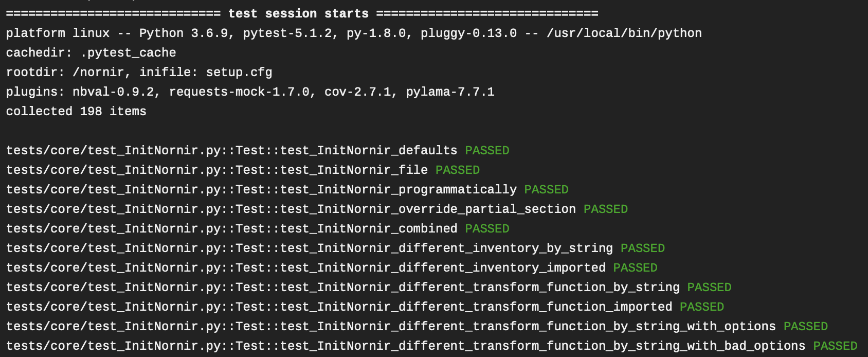Click PASSED next to test_InitNornir_different_inventory_by_string

pyautogui.click(x=643, y=248)
